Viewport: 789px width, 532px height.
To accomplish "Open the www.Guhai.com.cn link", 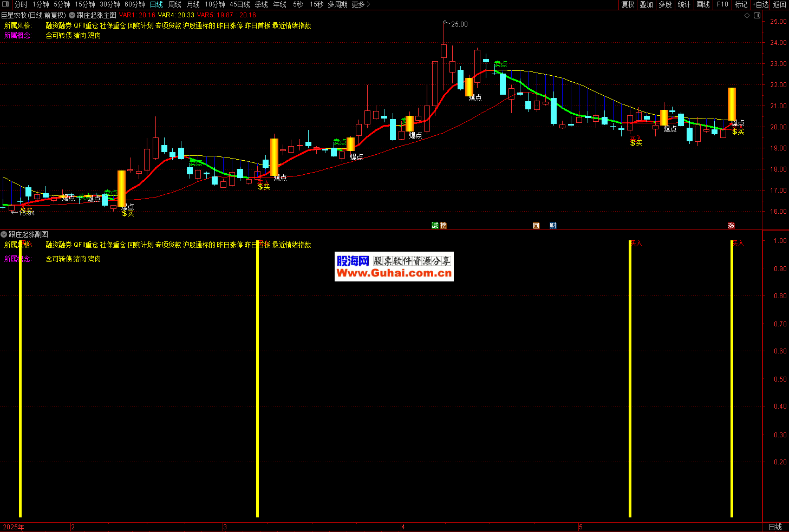I will pos(394,273).
